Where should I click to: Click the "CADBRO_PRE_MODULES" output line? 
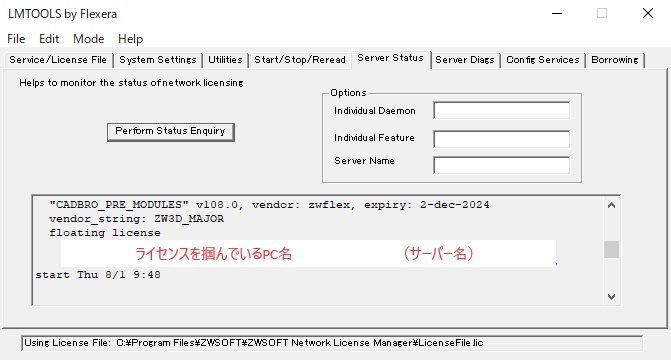[269, 205]
